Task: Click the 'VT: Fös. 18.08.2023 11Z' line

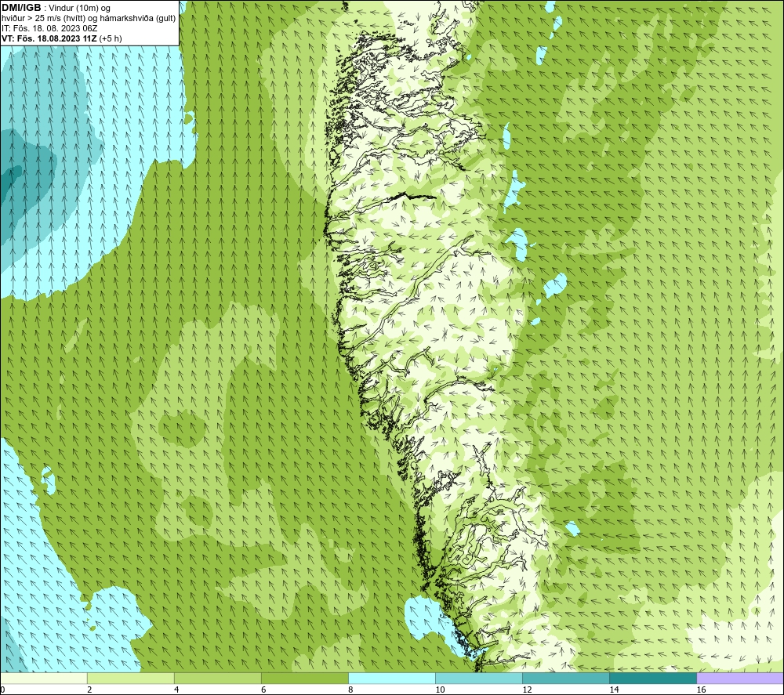Action: click(x=61, y=38)
